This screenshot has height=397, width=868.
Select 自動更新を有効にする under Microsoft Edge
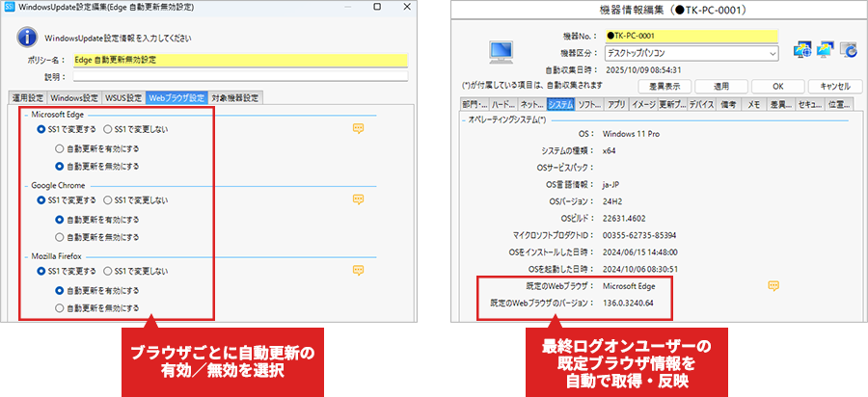(60, 148)
